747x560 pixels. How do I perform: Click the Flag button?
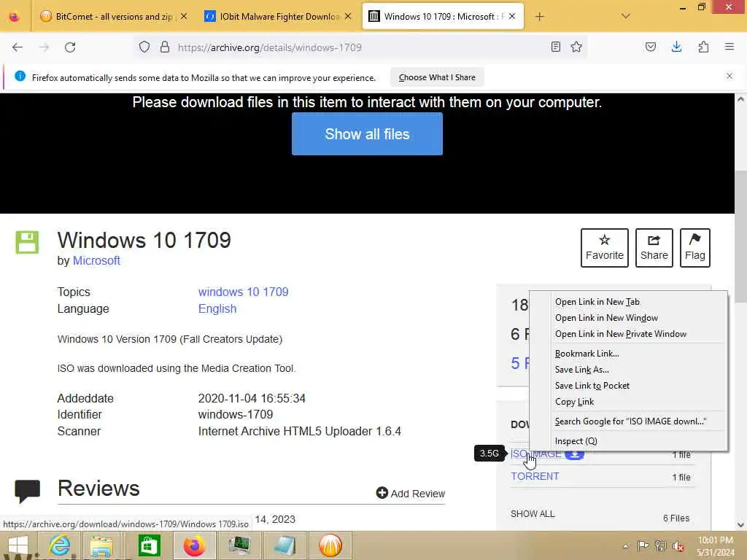point(695,248)
